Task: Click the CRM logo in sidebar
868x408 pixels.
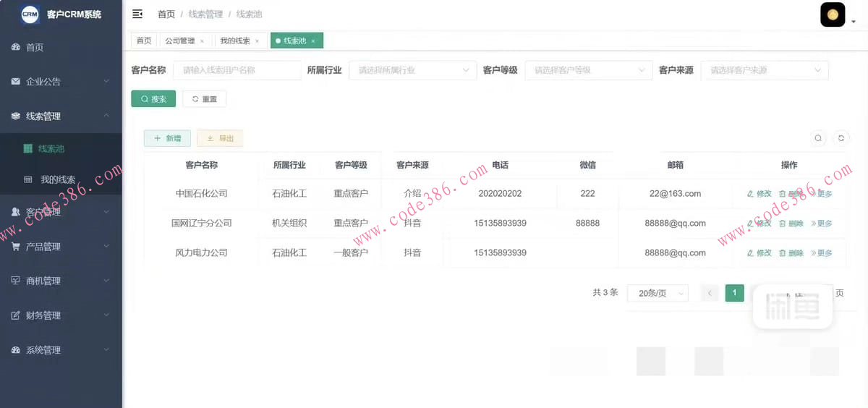Action: tap(30, 14)
